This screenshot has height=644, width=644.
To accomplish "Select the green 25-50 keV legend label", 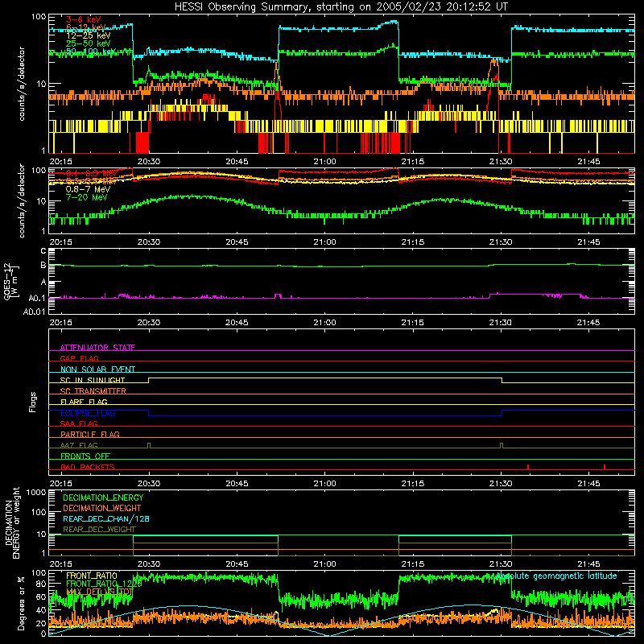I will [x=88, y=43].
